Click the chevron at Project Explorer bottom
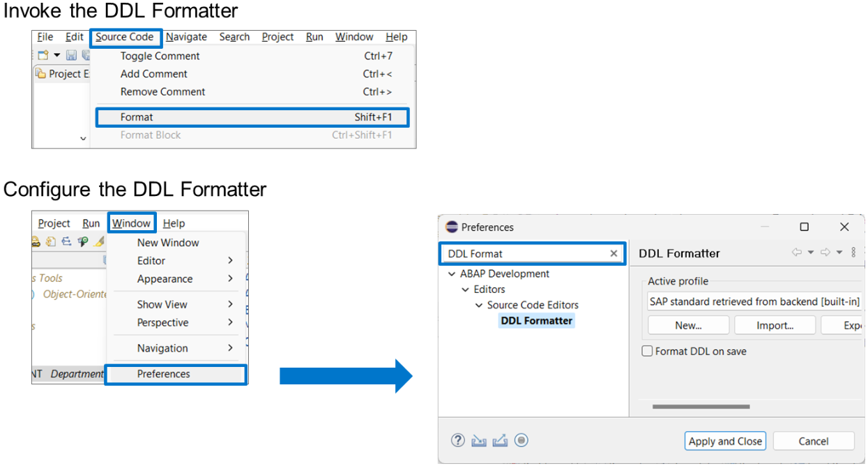Viewport: 868px width, 466px height. tap(83, 139)
